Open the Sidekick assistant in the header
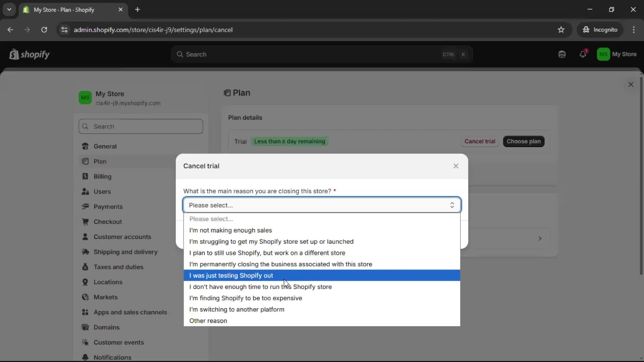 click(562, 54)
